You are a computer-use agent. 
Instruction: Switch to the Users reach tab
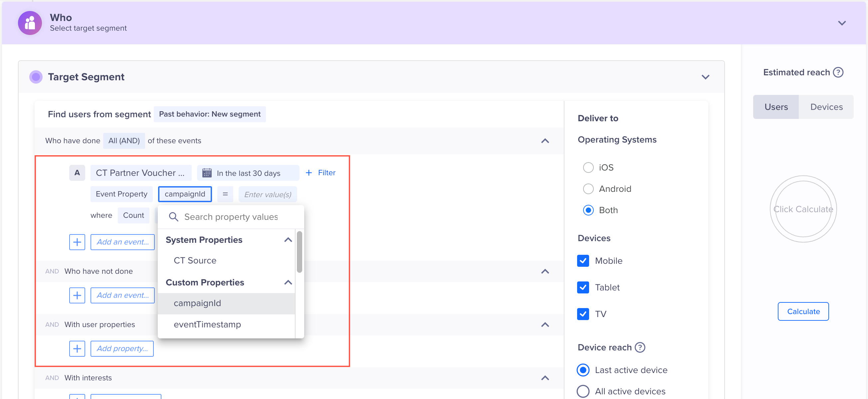(x=776, y=107)
